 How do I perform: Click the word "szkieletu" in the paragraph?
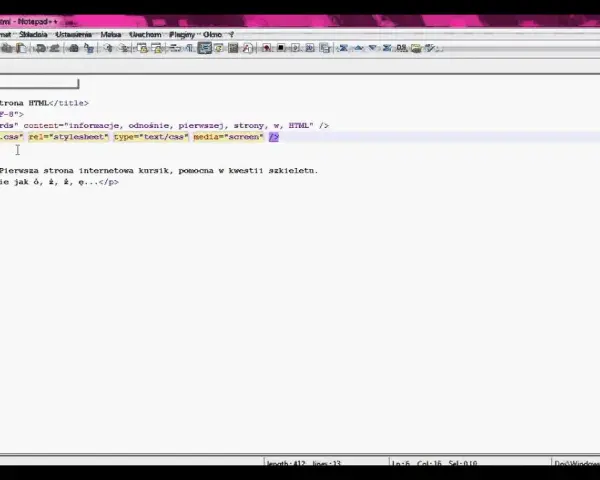(293, 171)
